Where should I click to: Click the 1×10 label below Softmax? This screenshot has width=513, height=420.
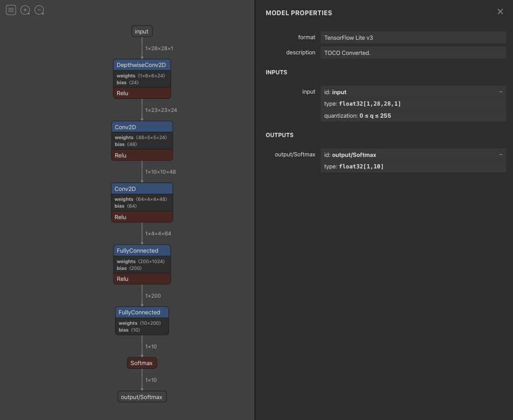[151, 380]
